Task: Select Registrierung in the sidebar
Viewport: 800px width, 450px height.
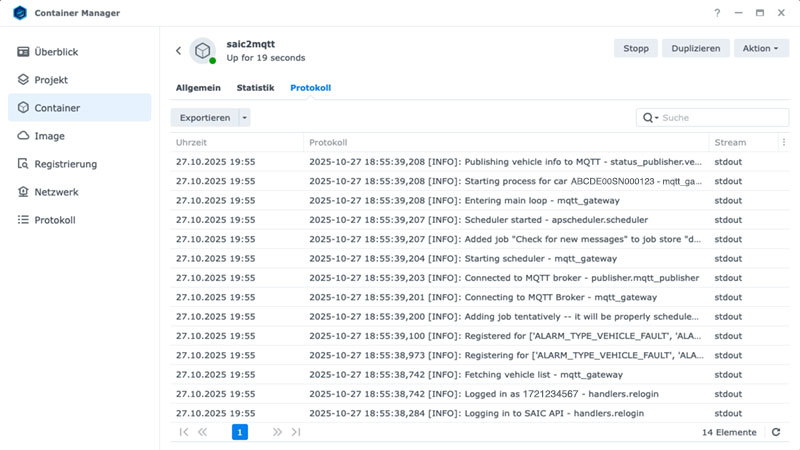Action: [66, 163]
